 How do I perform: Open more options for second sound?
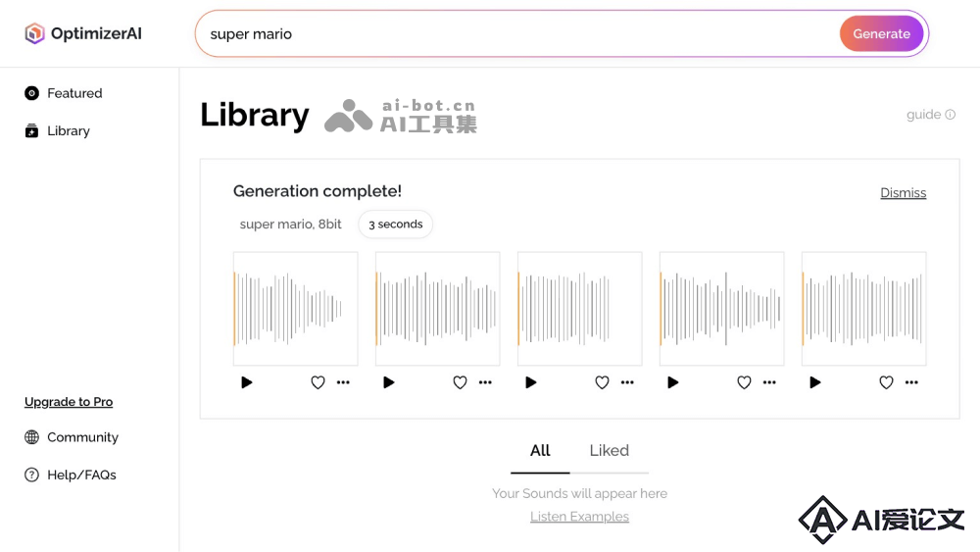tap(485, 382)
